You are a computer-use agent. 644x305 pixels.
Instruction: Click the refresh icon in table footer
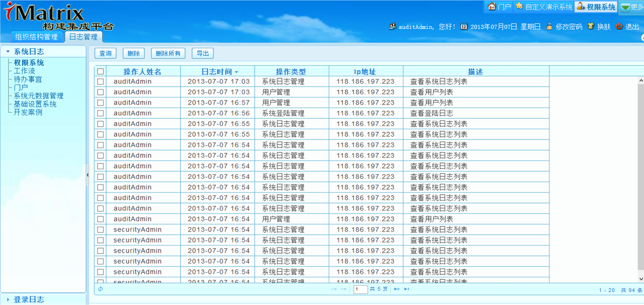tap(100, 289)
